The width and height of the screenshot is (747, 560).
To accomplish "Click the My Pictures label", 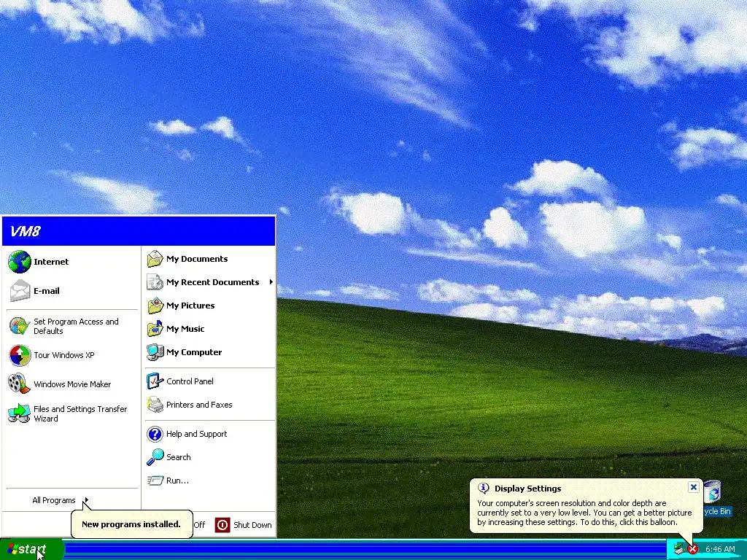I will click(x=190, y=306).
